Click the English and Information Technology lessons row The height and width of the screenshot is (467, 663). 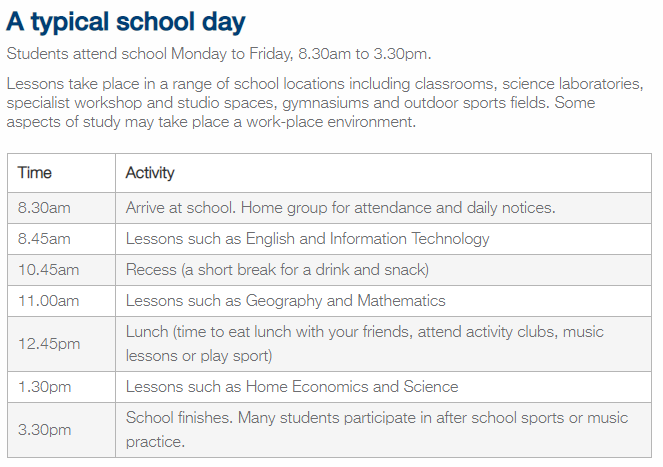329,239
